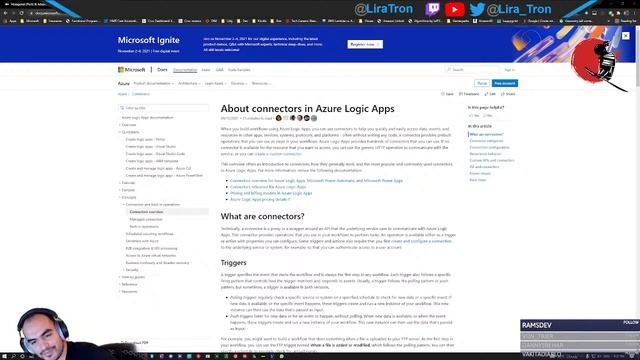Open Scheduled recurring workflows item
Image resolution: width=640 pixels, height=360 pixels.
149,234
